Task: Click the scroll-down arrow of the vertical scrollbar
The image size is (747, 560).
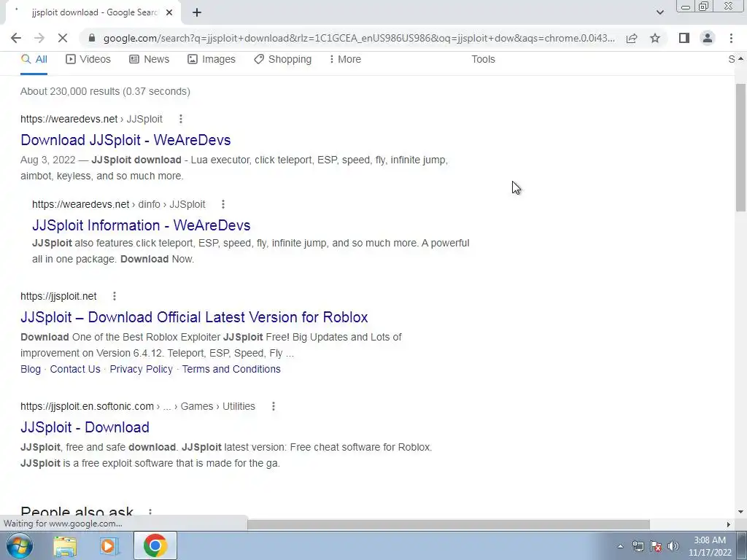Action: click(x=740, y=512)
